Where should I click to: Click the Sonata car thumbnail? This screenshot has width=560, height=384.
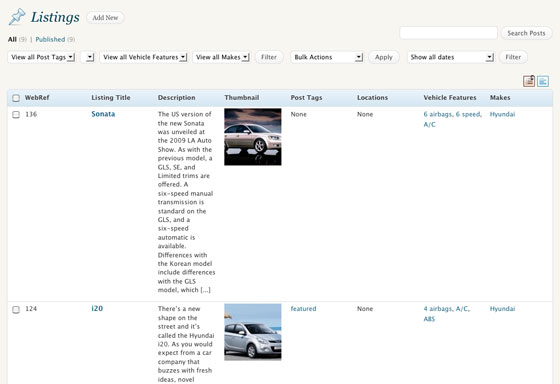pos(253,137)
